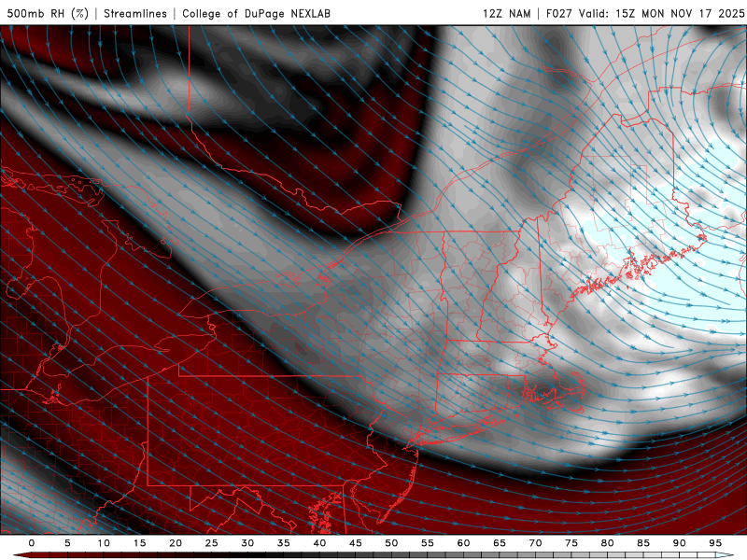Click the '90' value on the color scale
The height and width of the screenshot is (560, 747).
pyautogui.click(x=679, y=543)
